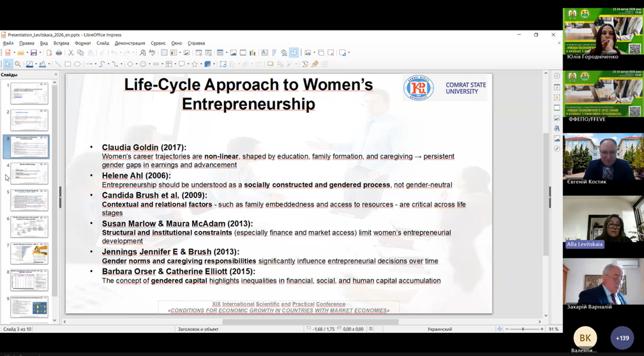This screenshot has width=644, height=356.
Task: Click the +139 participants badge
Action: [x=622, y=338]
